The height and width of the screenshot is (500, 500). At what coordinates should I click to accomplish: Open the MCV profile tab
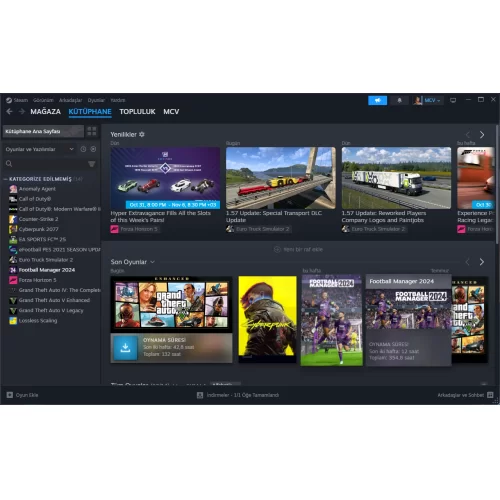pos(171,112)
